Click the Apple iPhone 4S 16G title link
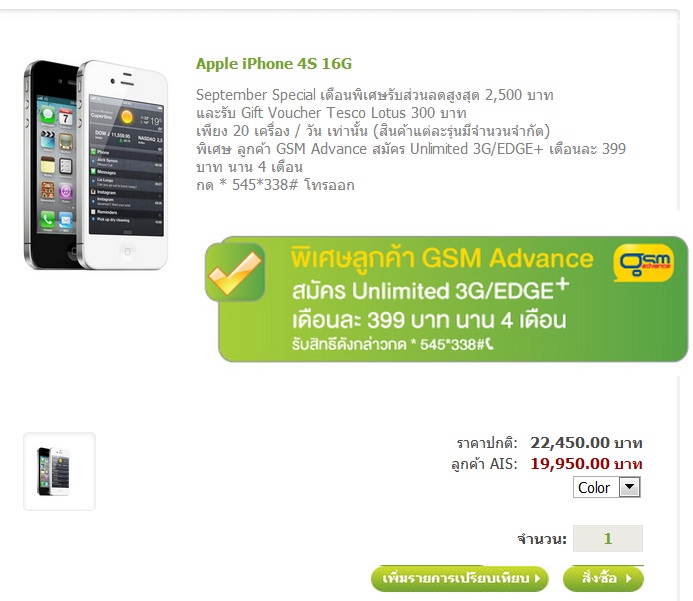The image size is (693, 601). point(274,64)
